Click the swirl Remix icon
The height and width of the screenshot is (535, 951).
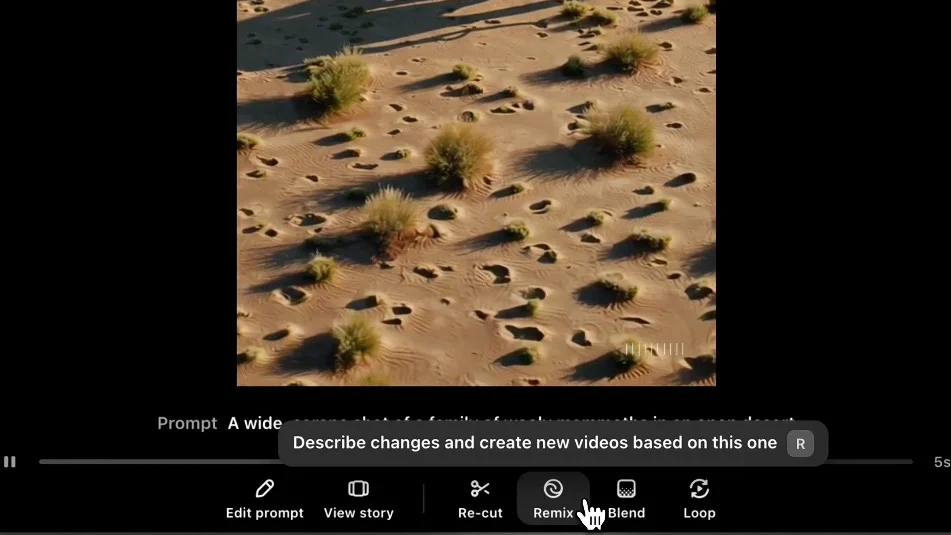[553, 488]
